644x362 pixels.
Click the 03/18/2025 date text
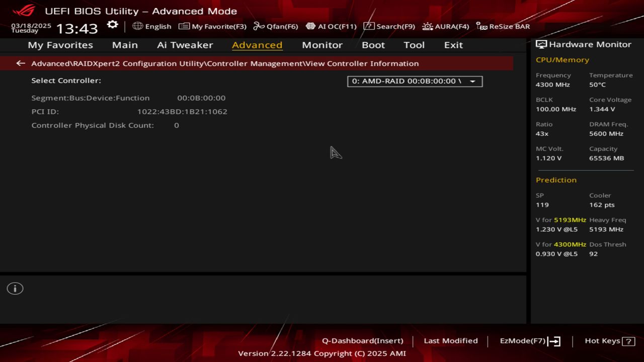[31, 25]
